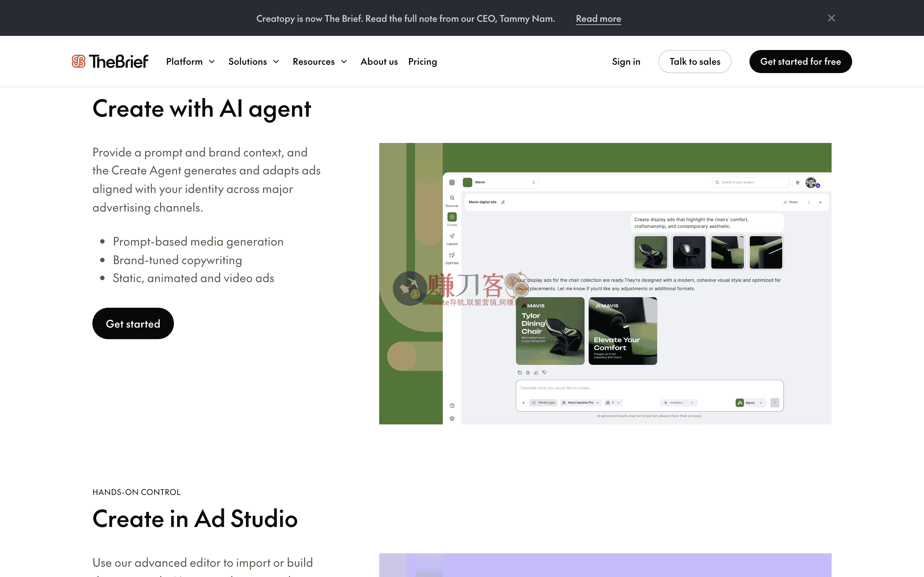Click the Read more link

[598, 18]
